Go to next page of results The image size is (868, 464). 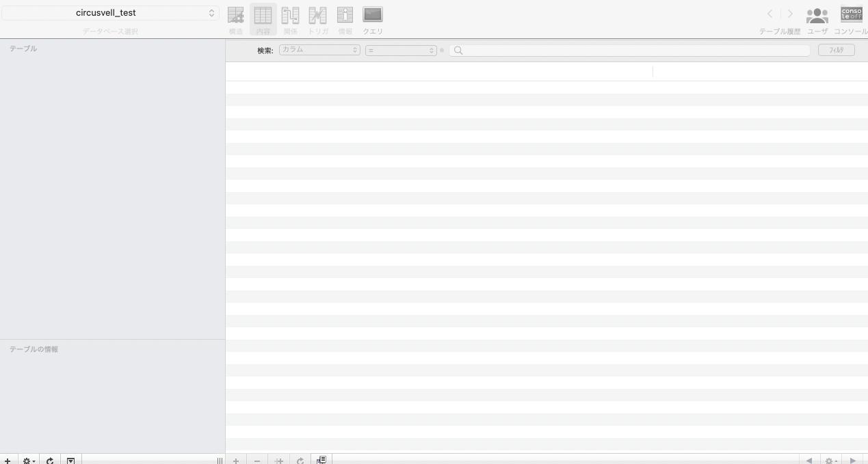click(853, 461)
